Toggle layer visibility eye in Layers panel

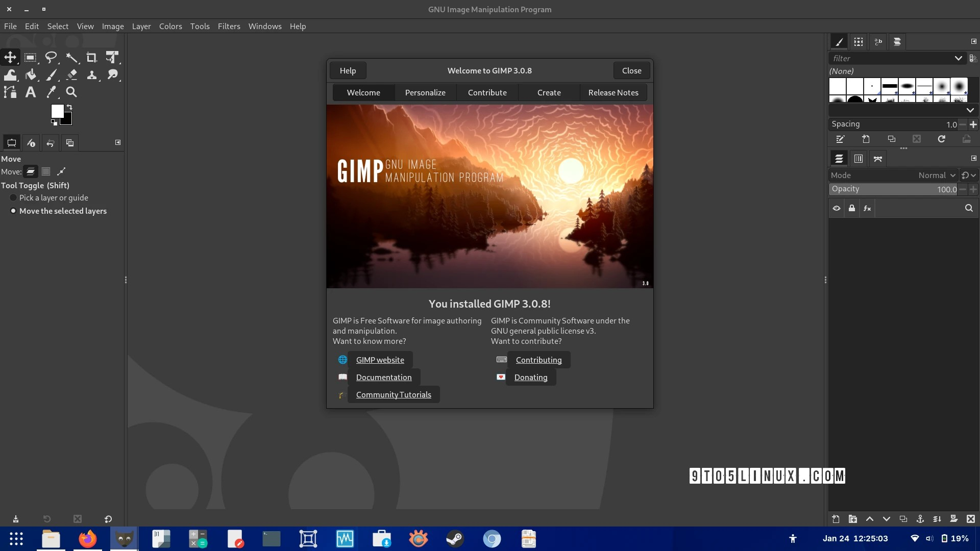point(836,208)
